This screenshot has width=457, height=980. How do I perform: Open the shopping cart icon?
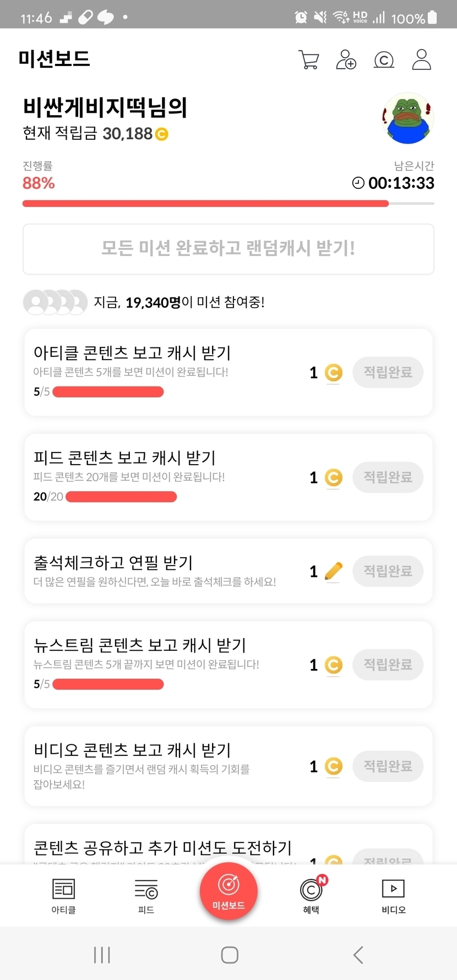(309, 59)
